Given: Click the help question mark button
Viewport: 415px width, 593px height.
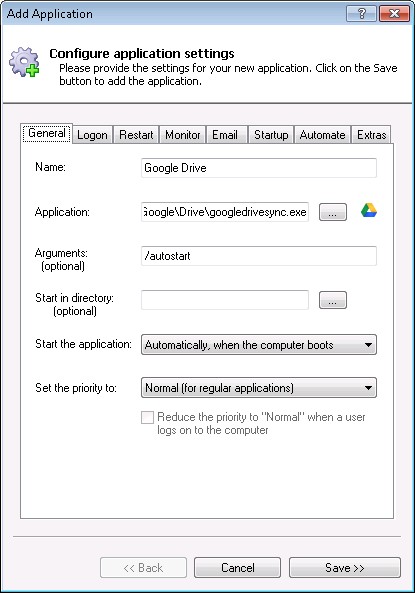Looking at the screenshot, I should [x=361, y=14].
